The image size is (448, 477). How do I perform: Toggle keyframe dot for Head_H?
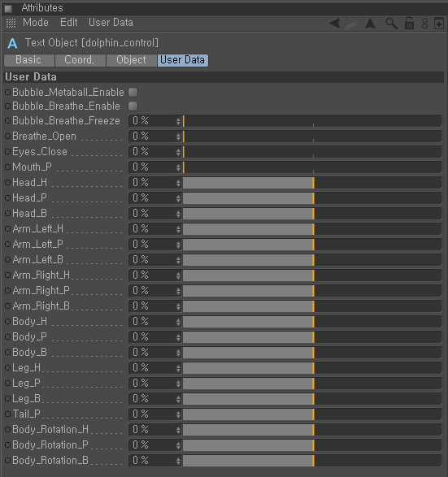[8, 183]
